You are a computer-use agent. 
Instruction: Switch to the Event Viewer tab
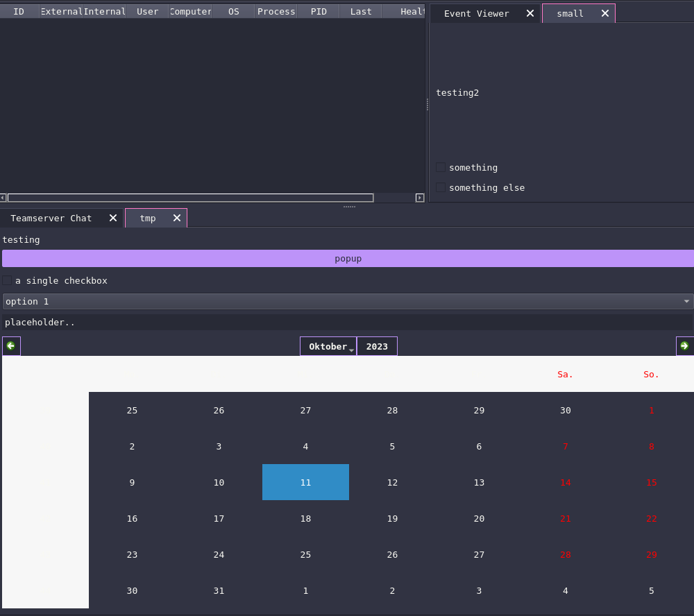[x=476, y=13]
